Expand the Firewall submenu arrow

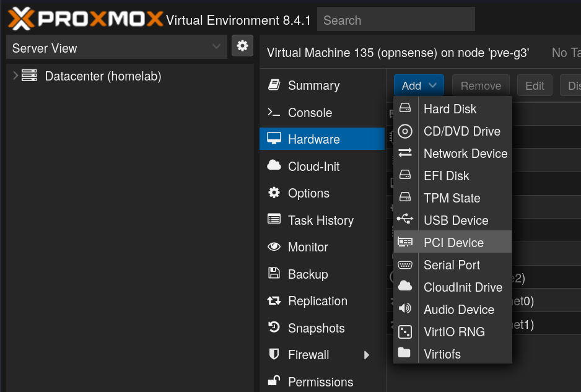(x=367, y=355)
